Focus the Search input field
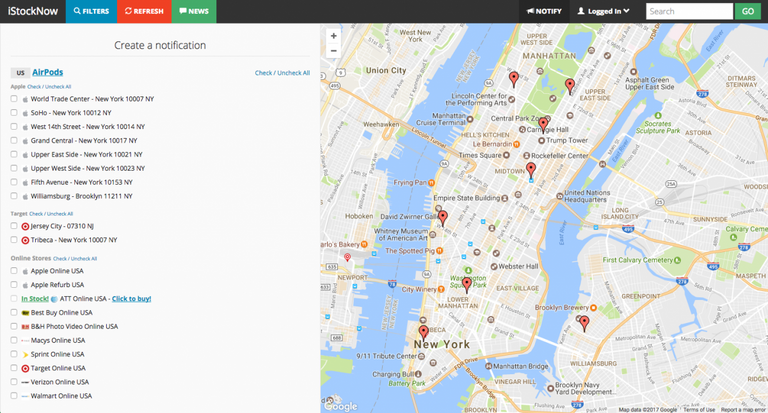This screenshot has height=413, width=768. pos(689,11)
